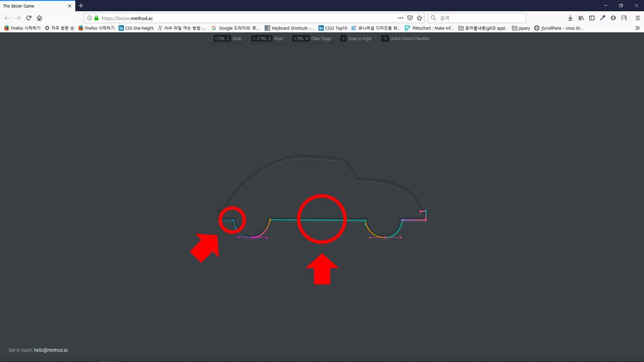Open the Library icon in toolbar

pyautogui.click(x=581, y=18)
